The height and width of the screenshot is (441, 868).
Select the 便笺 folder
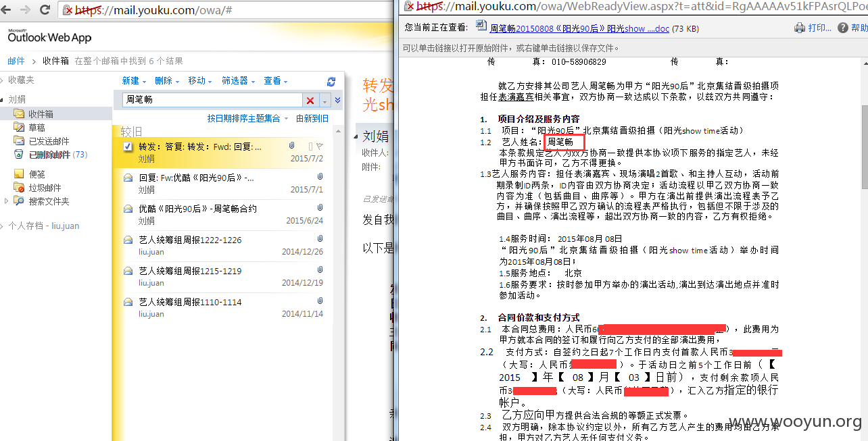(37, 174)
